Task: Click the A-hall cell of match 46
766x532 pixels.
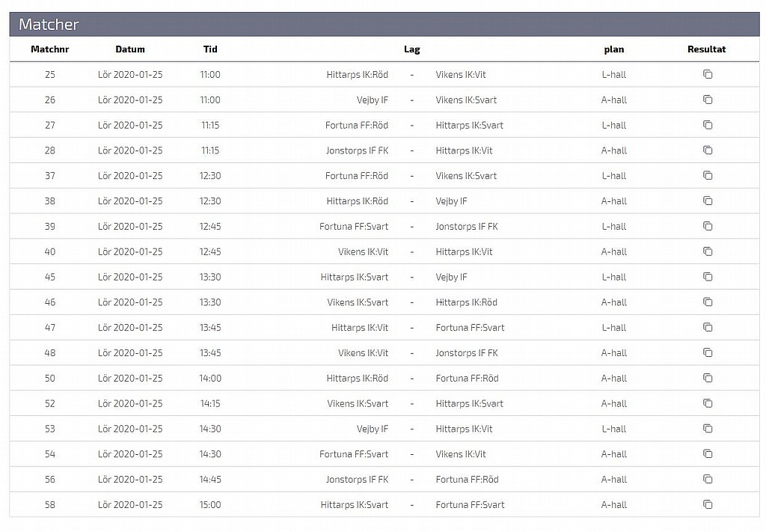Action: (613, 302)
